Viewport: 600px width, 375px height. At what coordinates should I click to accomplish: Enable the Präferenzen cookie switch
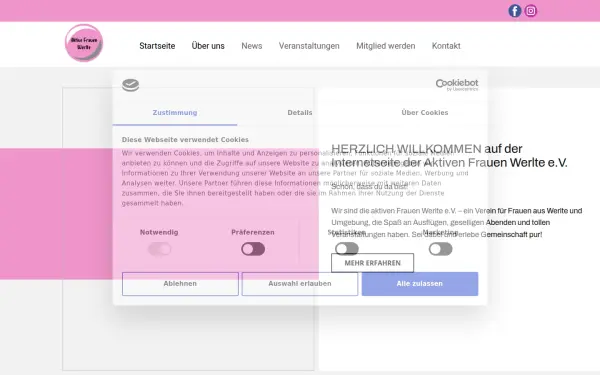[253, 249]
